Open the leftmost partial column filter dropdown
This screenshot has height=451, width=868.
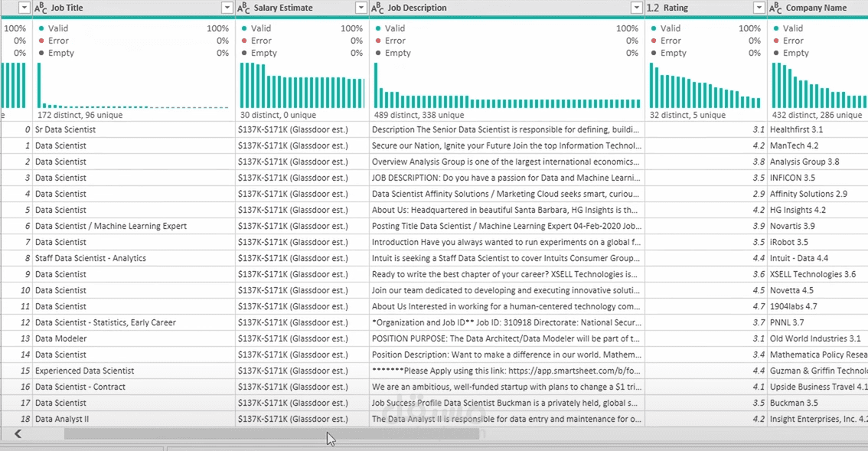click(24, 8)
